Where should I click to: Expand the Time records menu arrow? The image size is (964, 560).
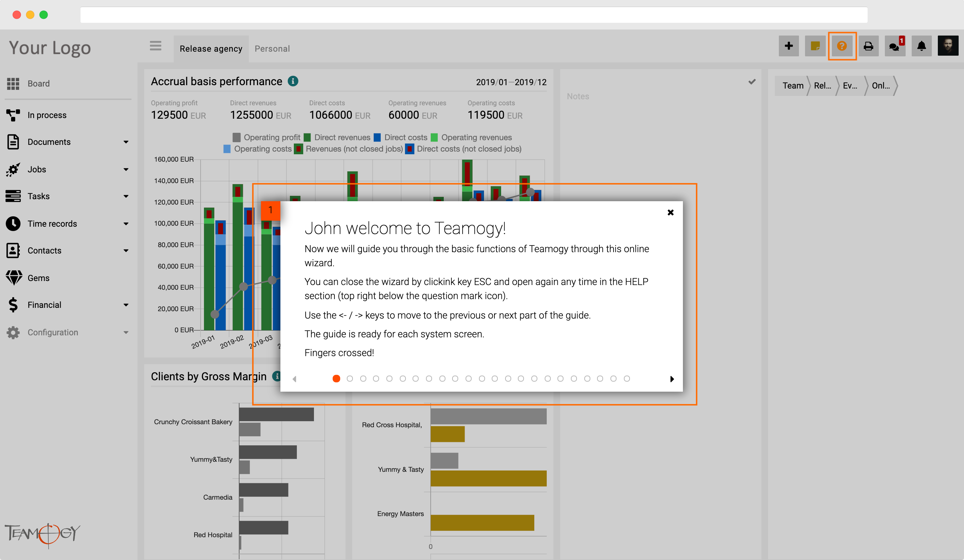[x=126, y=224]
